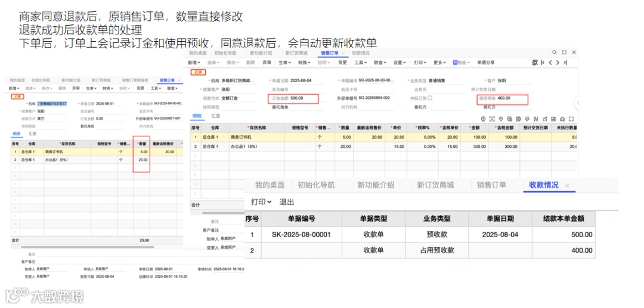Open the 设置 dropdown menu
644x308 pixels.
(400, 63)
